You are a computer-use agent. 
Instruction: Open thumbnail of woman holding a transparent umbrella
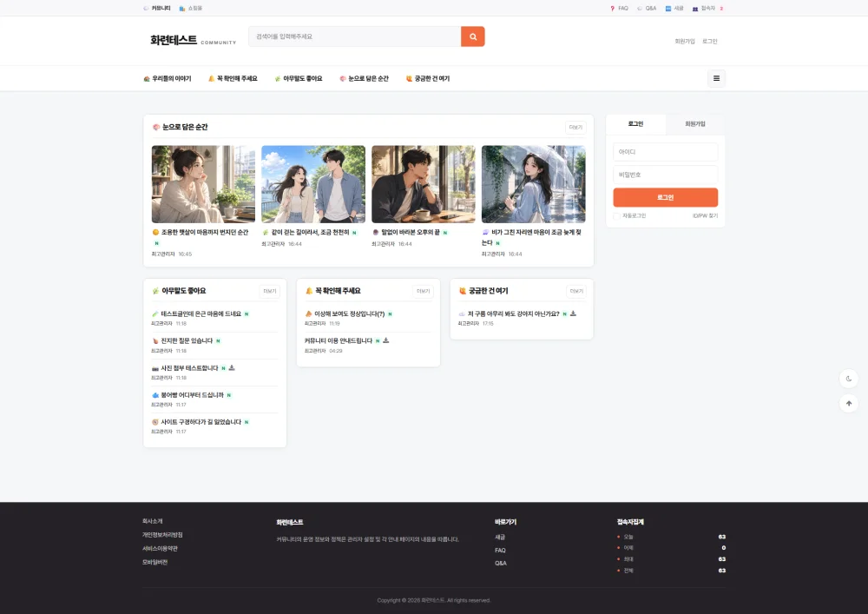coord(533,184)
